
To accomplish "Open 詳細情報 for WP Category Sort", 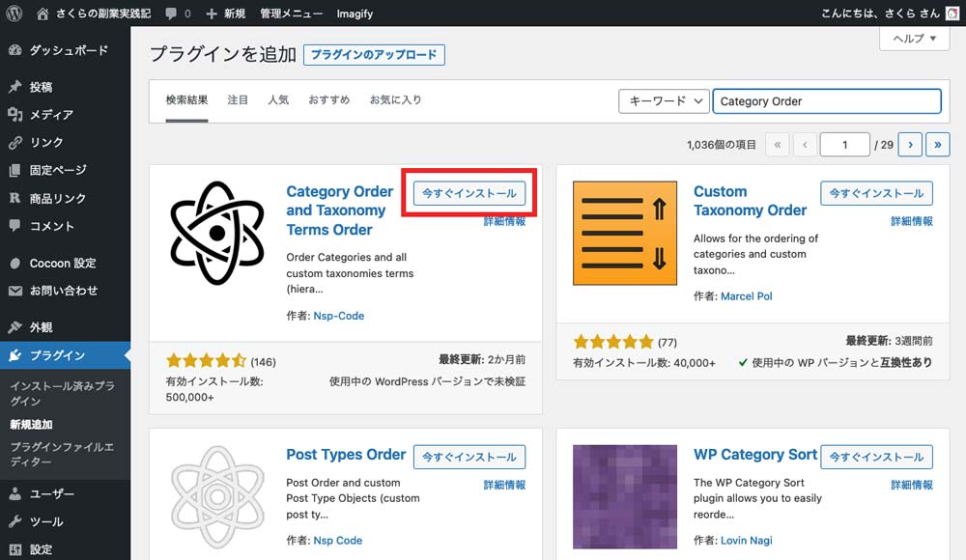I will point(912,485).
